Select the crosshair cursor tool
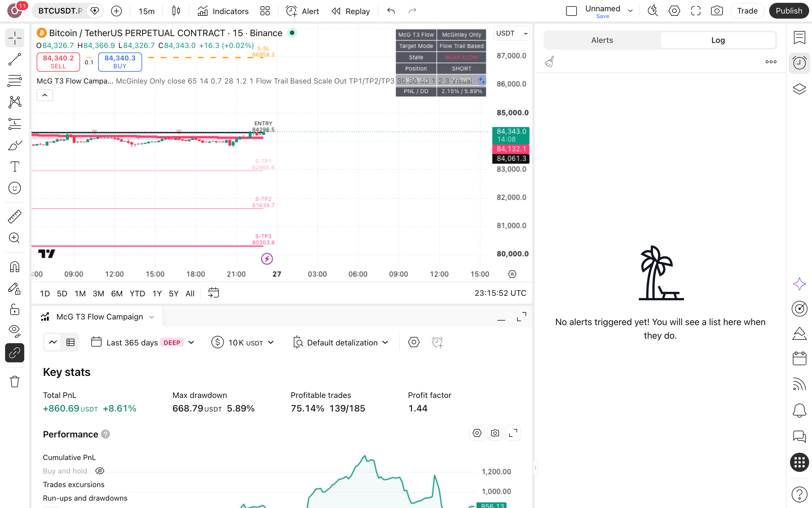The image size is (812, 508). coord(15,38)
